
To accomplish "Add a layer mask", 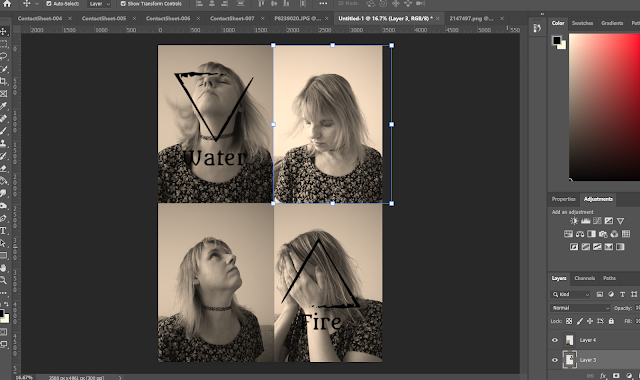I will [x=616, y=376].
